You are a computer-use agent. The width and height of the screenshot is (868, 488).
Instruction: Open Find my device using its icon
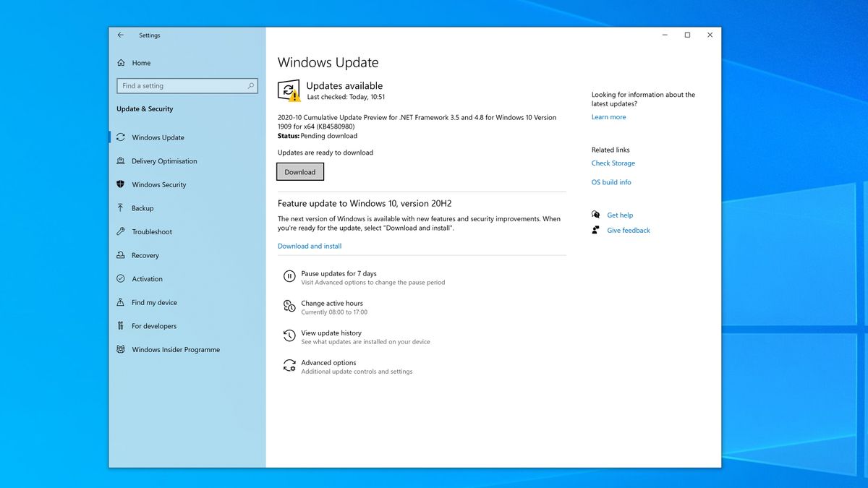[x=122, y=302]
